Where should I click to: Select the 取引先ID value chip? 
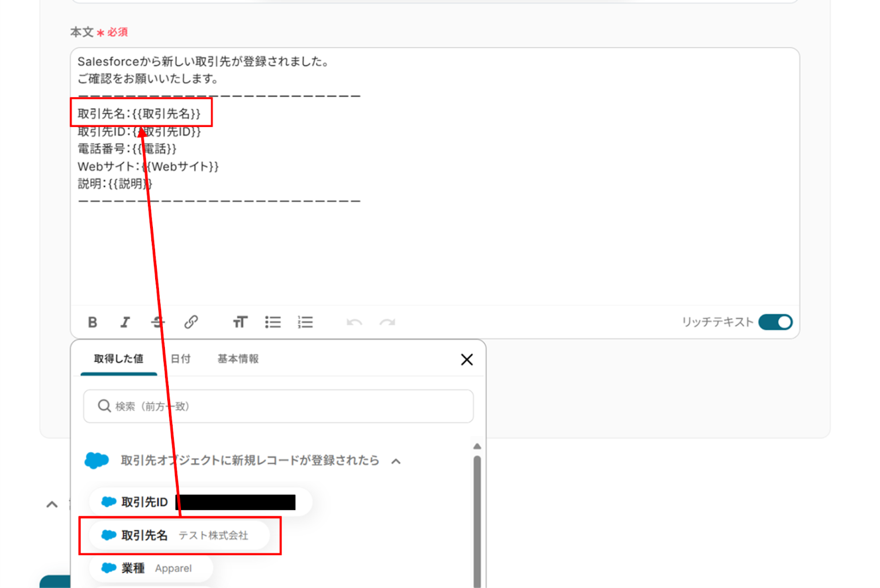(x=201, y=502)
